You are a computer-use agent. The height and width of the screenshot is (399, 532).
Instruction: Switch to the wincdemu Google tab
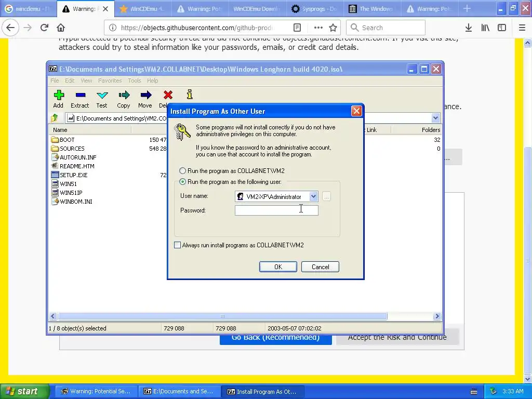28,9
